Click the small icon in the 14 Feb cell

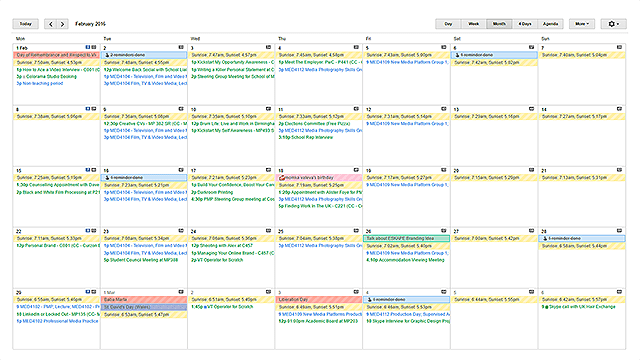(x=619, y=109)
